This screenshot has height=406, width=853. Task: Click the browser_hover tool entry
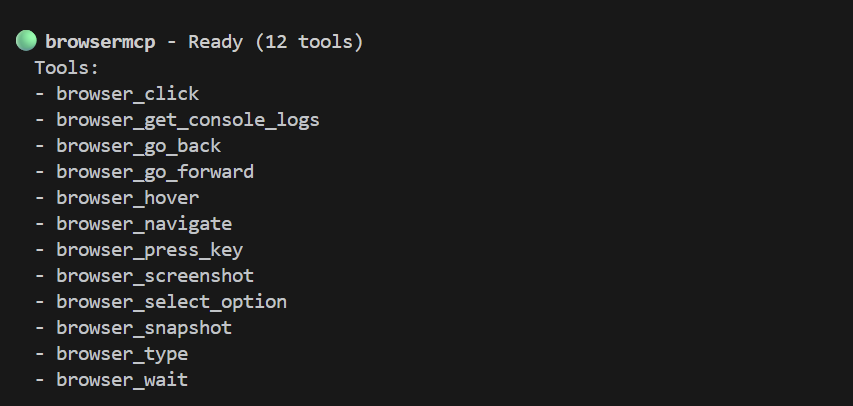127,198
